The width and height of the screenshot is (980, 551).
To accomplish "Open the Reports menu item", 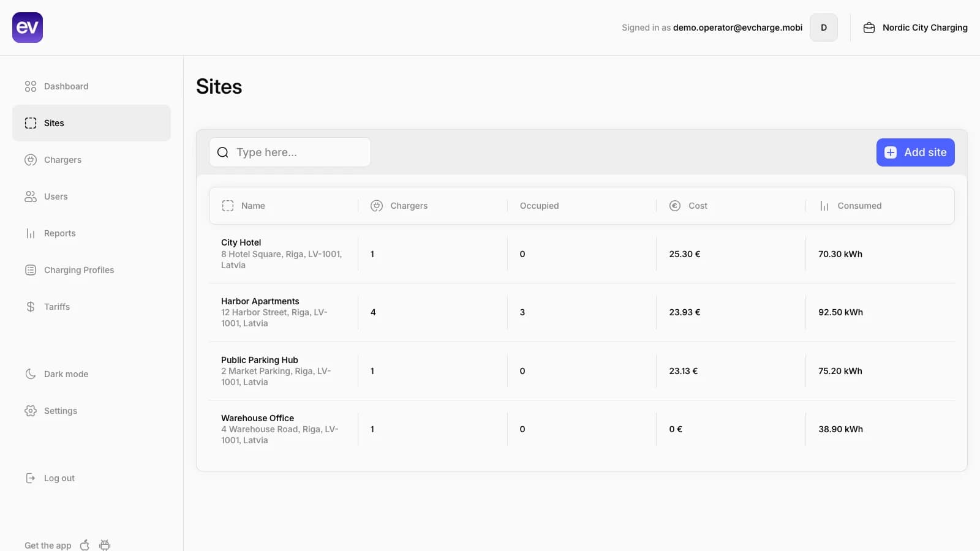I will pos(91,233).
